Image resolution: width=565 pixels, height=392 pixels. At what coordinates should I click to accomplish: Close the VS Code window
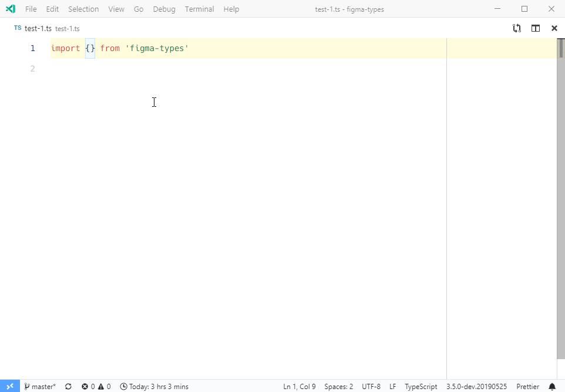pos(551,9)
